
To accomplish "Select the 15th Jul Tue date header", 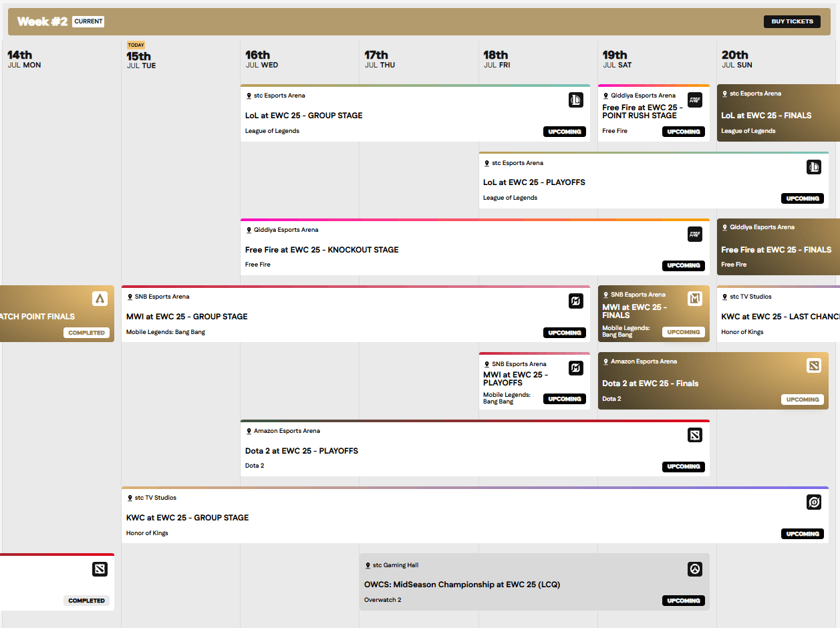I will pos(142,59).
